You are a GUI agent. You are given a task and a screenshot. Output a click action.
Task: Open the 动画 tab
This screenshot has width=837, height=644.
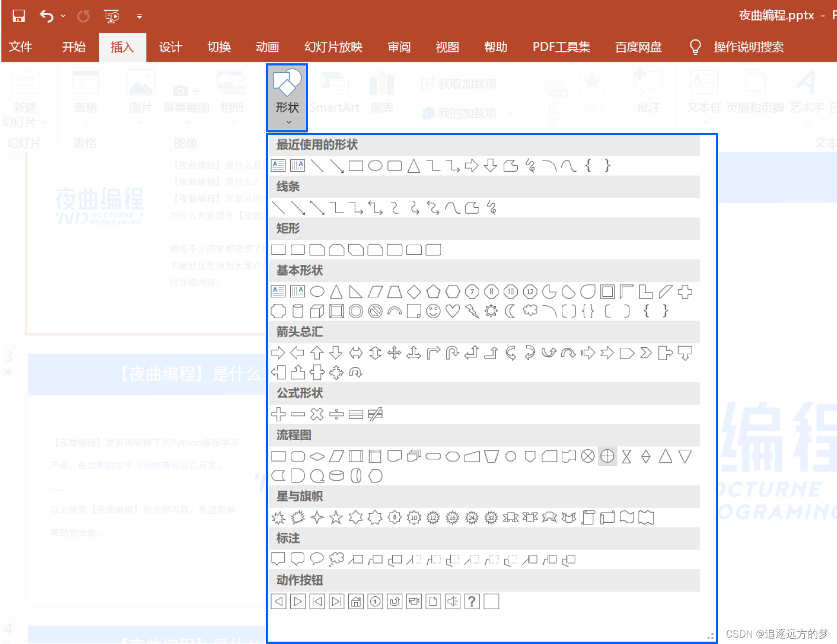pos(267,47)
